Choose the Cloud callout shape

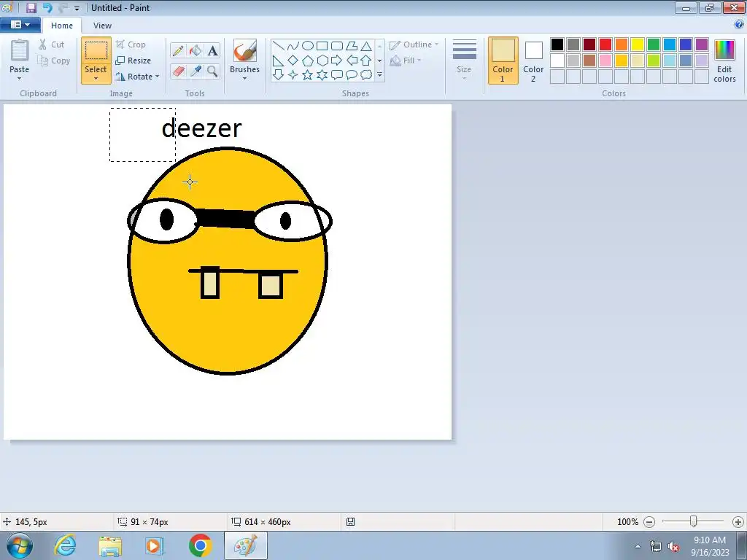coord(366,75)
